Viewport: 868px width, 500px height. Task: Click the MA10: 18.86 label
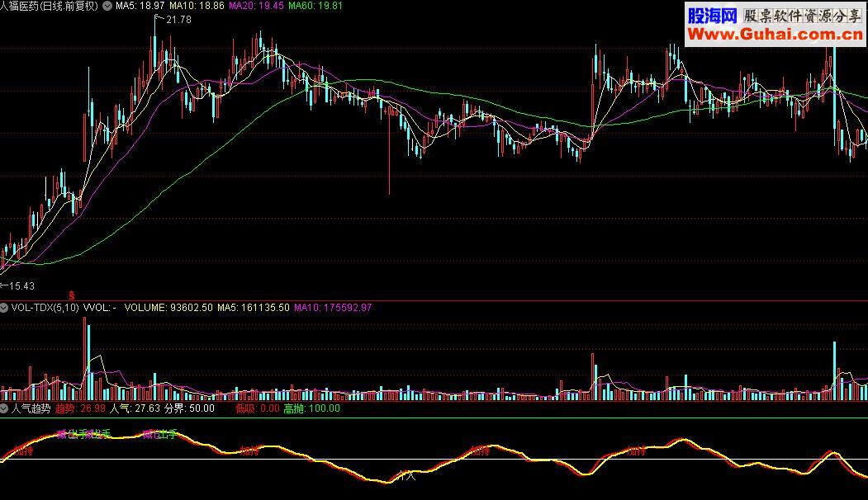tap(197, 6)
